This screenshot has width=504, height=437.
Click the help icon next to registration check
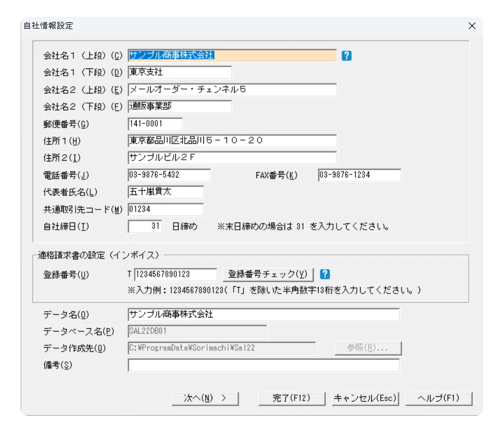pos(325,275)
